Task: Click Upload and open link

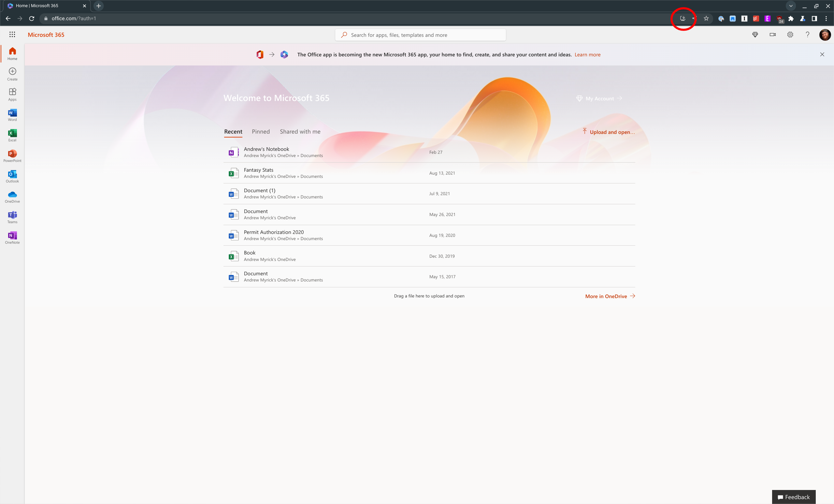Action: pos(609,132)
